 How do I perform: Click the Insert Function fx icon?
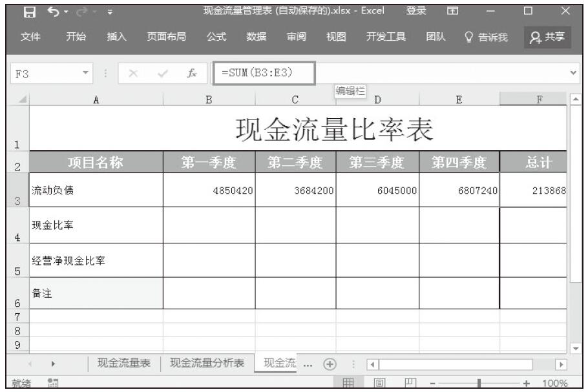[x=192, y=73]
